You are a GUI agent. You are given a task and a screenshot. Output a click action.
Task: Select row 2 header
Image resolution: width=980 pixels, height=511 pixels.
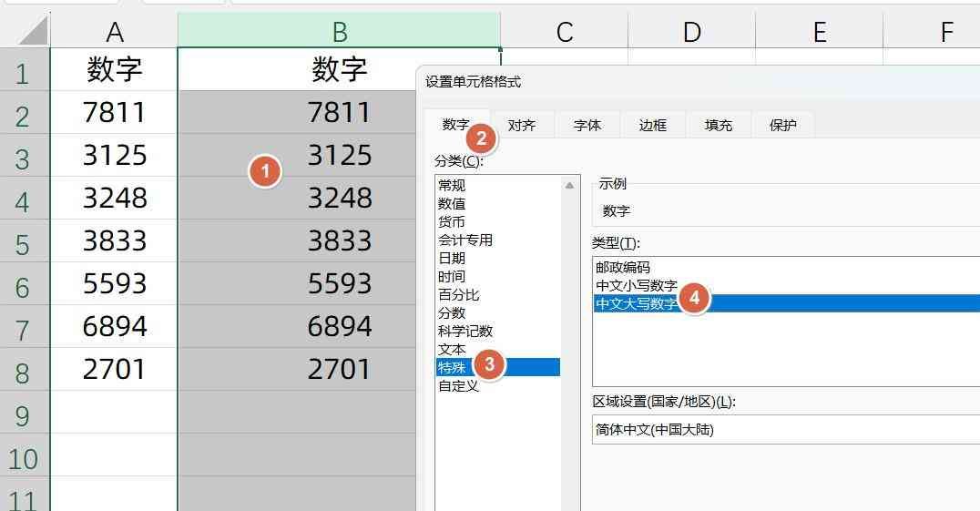(25, 113)
